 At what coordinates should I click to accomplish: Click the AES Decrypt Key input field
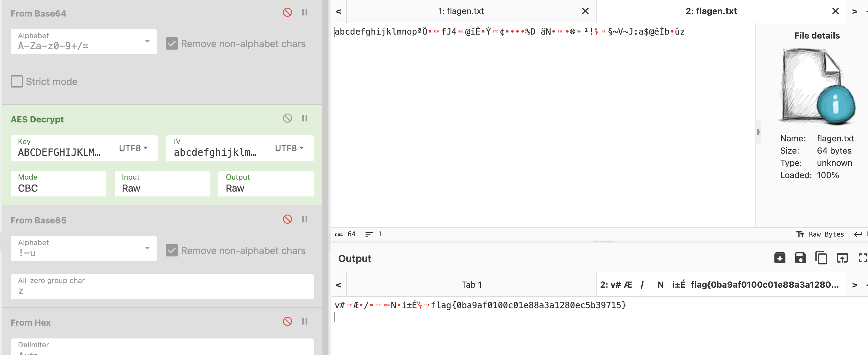[x=59, y=152]
